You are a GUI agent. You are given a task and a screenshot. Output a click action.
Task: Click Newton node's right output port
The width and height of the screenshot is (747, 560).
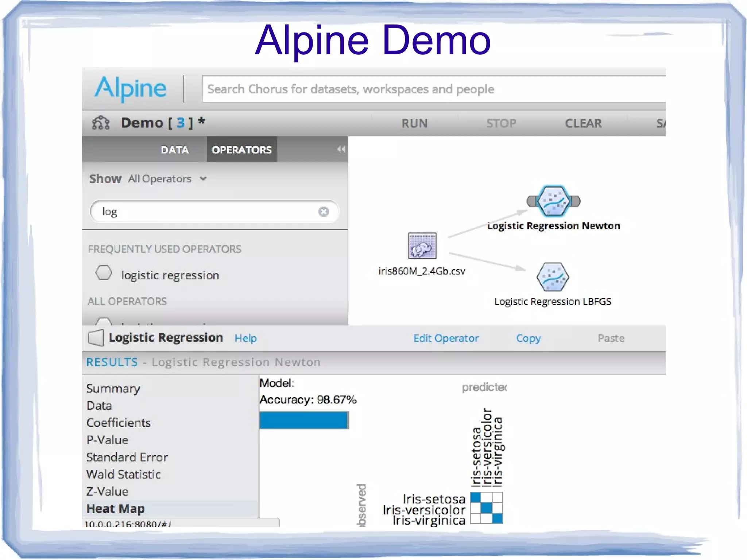coord(575,201)
